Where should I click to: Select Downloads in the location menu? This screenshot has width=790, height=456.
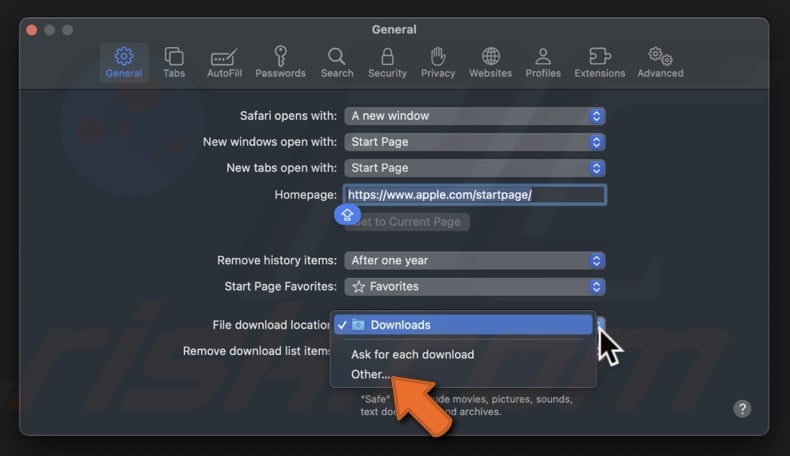[x=463, y=325]
